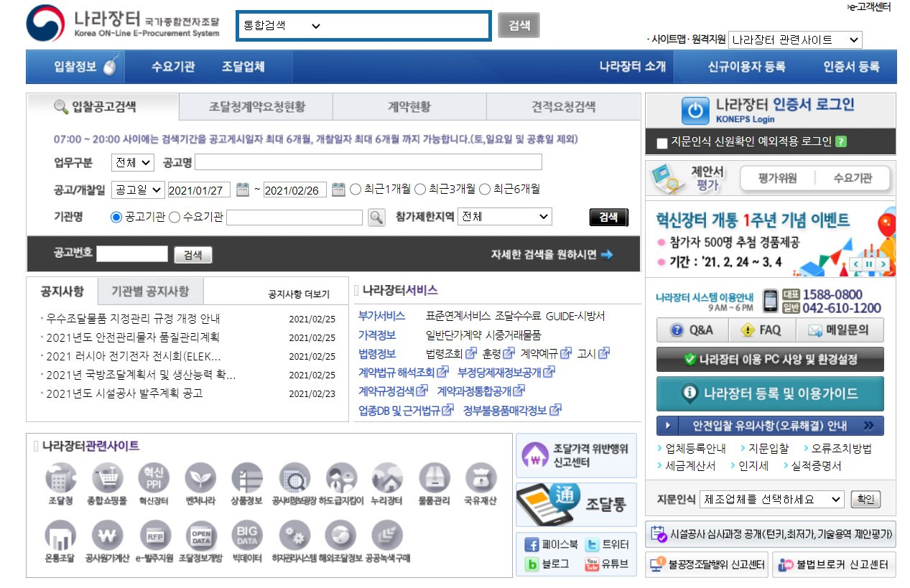The image size is (910, 588).
Task: Click the 나라장터 인증서 로그인 button
Action: pyautogui.click(x=771, y=111)
